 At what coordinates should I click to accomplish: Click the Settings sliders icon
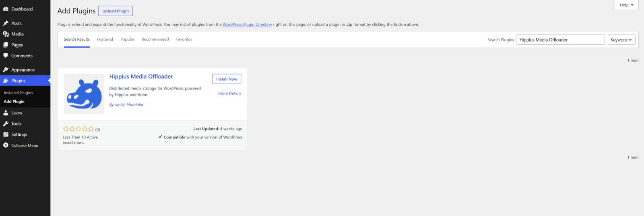click(x=6, y=135)
